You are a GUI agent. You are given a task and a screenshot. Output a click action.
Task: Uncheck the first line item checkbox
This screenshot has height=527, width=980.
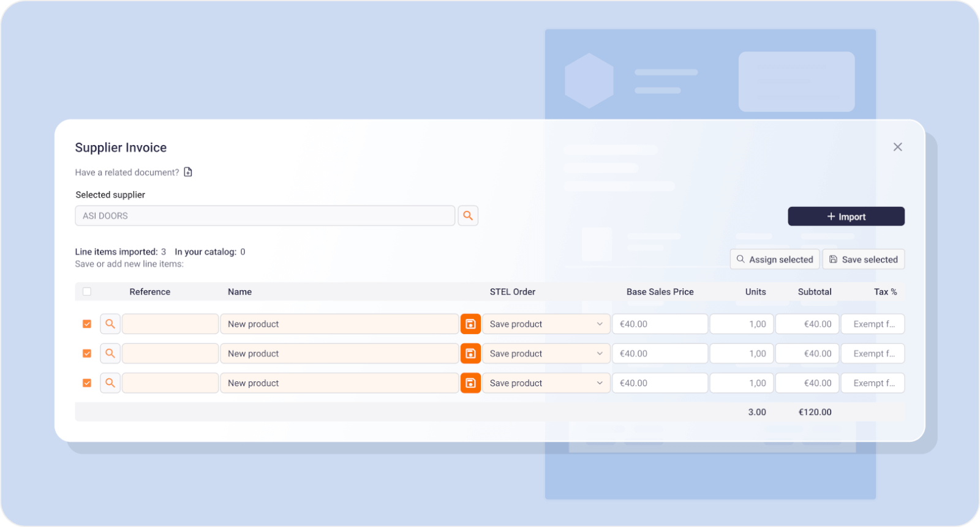coord(87,324)
